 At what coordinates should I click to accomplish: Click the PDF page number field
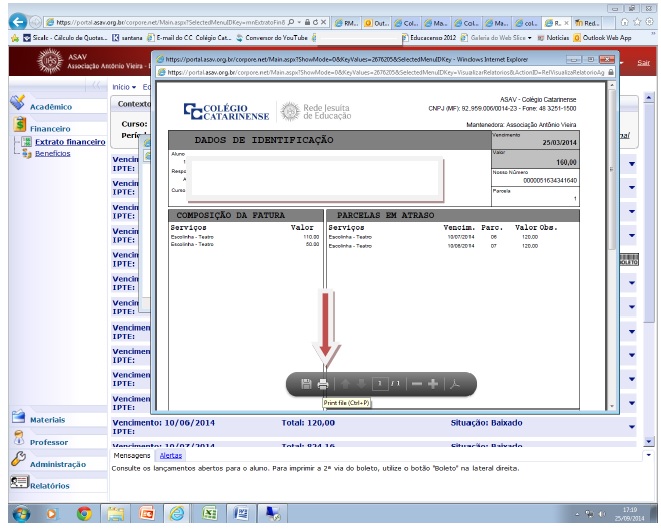pyautogui.click(x=380, y=384)
